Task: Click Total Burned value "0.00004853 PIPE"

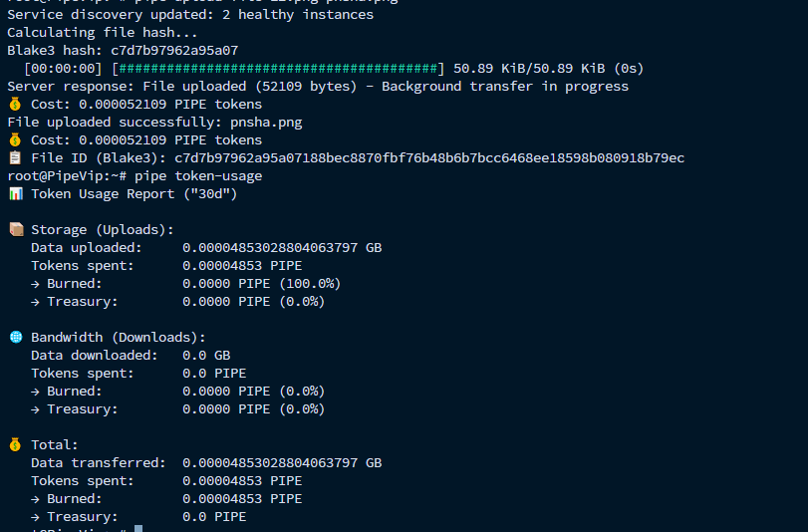Action: click(x=242, y=498)
